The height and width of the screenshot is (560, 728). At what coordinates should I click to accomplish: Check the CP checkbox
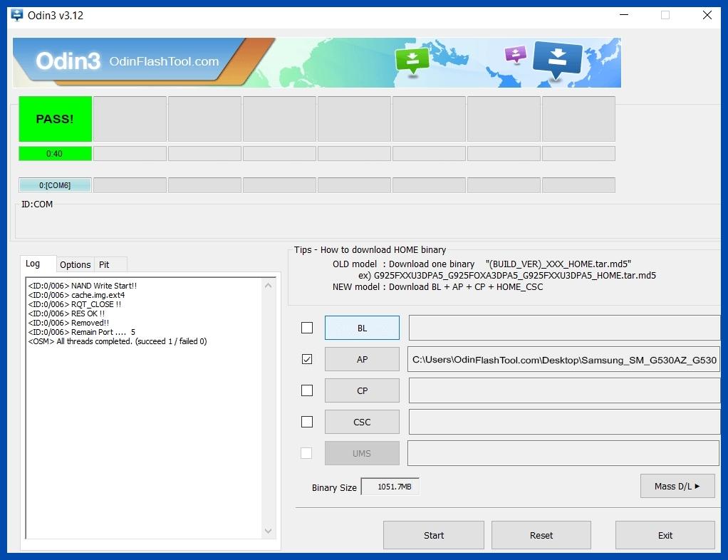(307, 390)
